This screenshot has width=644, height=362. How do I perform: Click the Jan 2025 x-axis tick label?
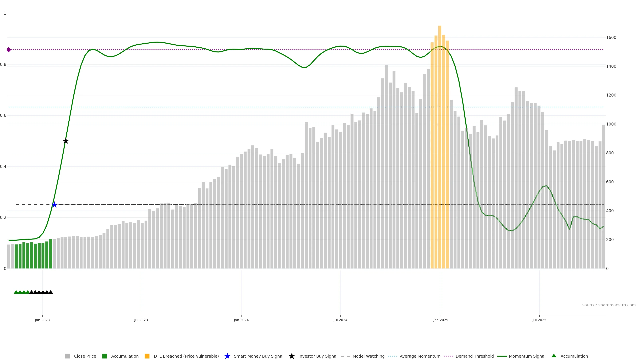pyautogui.click(x=441, y=320)
